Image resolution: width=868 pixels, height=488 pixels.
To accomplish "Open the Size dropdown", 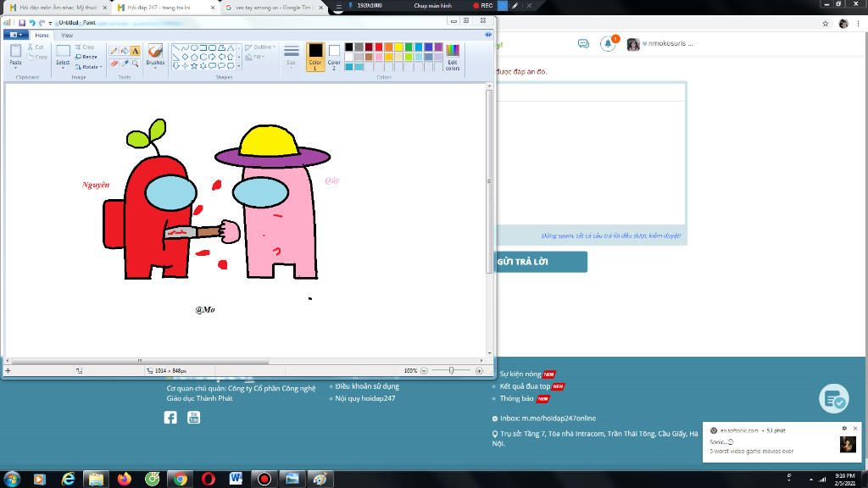I will pyautogui.click(x=292, y=57).
